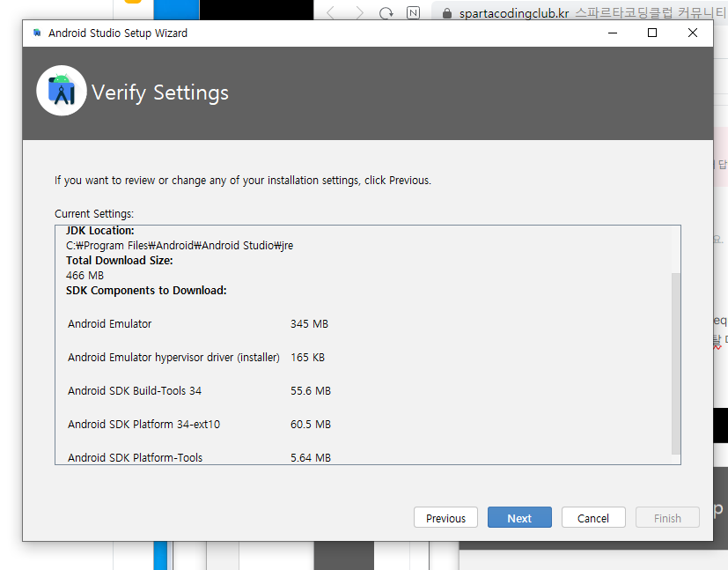The image size is (728, 570).
Task: Click browser forward arrow behind the wizard
Action: coord(359,13)
